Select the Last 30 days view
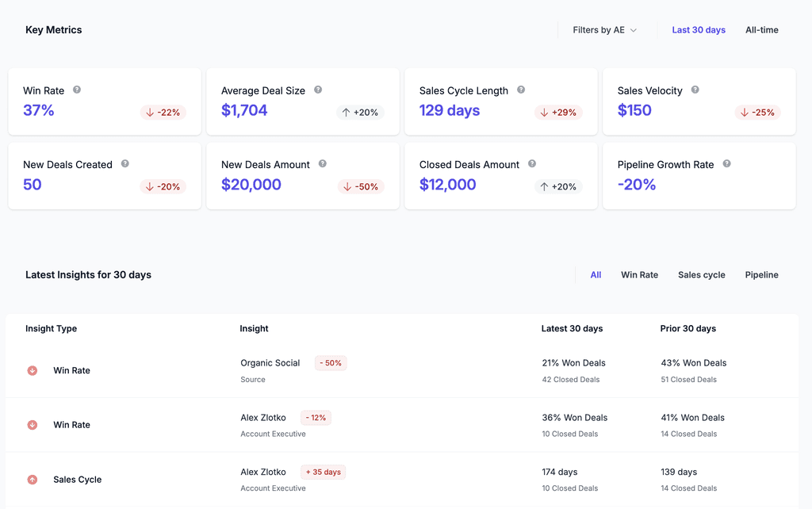The height and width of the screenshot is (509, 812). pyautogui.click(x=699, y=29)
